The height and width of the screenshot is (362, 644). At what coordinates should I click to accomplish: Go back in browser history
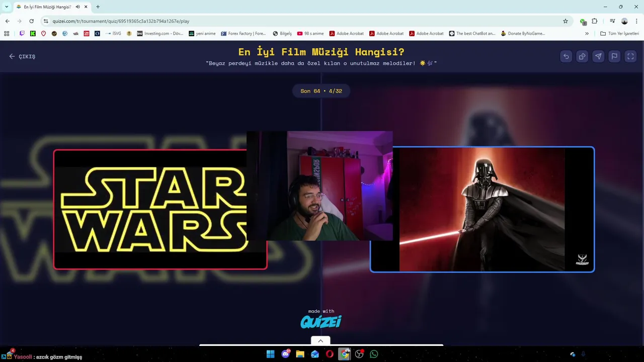point(7,21)
